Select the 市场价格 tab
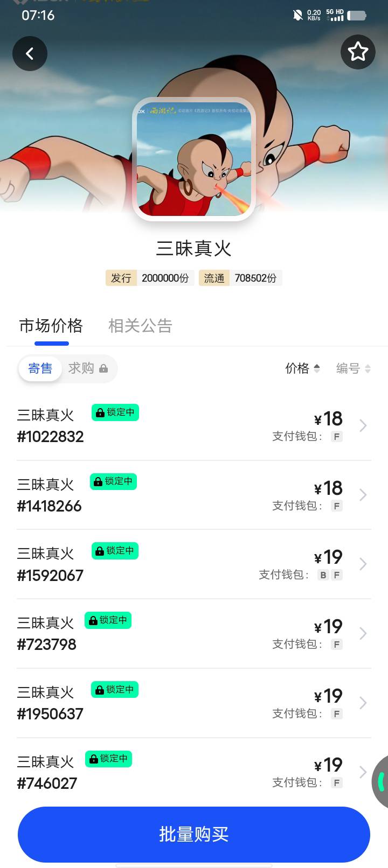388x868 pixels. 51,326
